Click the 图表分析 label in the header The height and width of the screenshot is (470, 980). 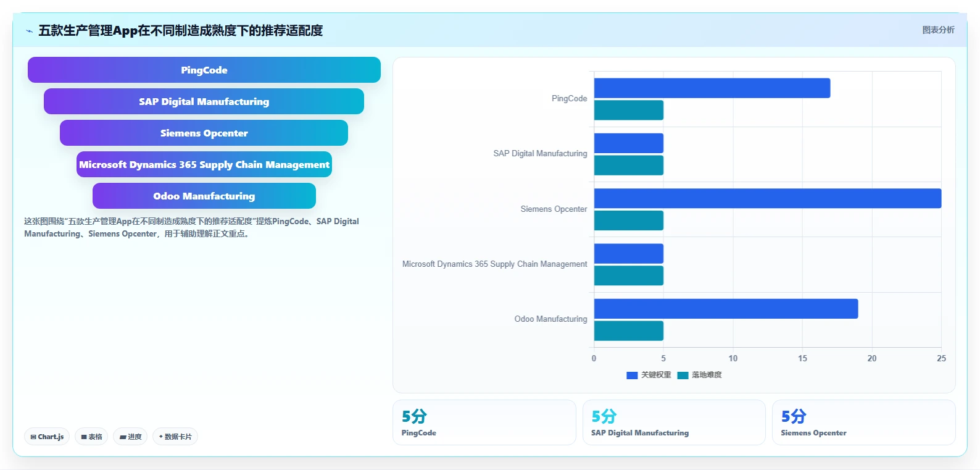(938, 30)
